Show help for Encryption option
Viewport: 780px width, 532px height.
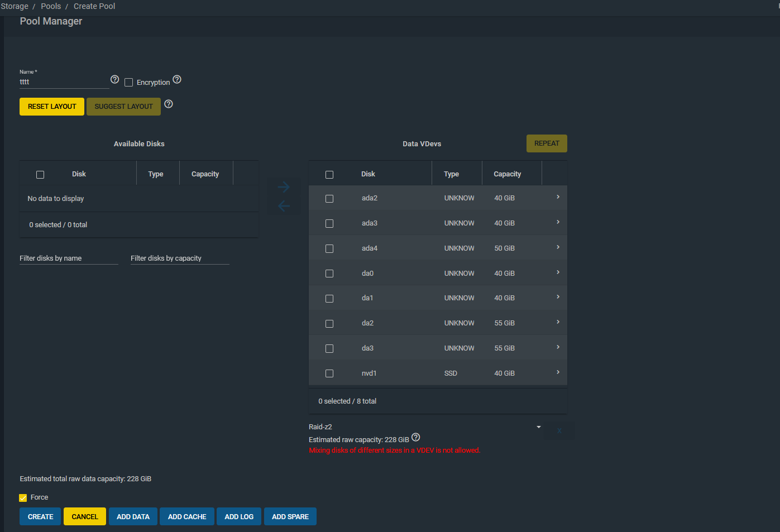(x=177, y=79)
